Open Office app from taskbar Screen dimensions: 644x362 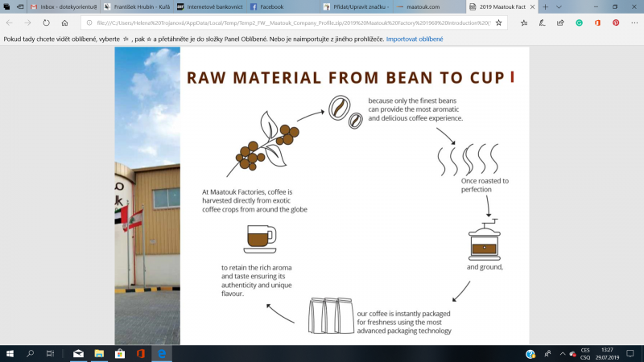(x=140, y=353)
